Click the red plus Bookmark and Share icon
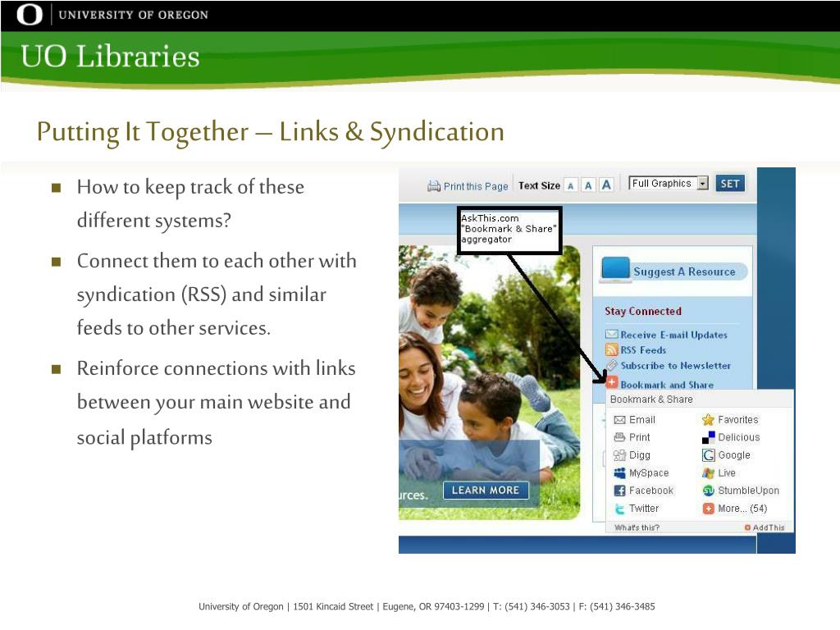840x630 pixels. tap(612, 381)
